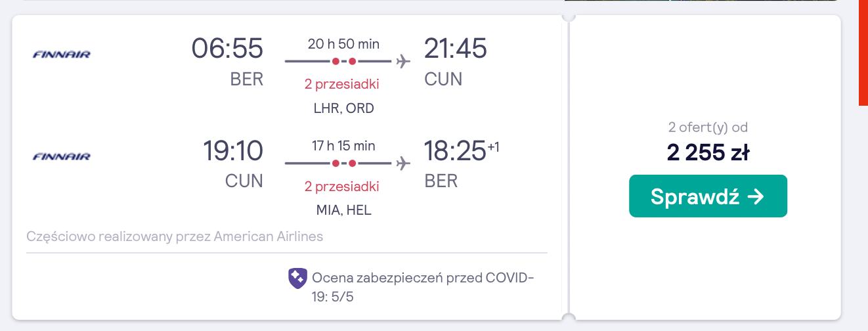Click the return arrival time 18:25
The height and width of the screenshot is (331, 868).
click(455, 150)
